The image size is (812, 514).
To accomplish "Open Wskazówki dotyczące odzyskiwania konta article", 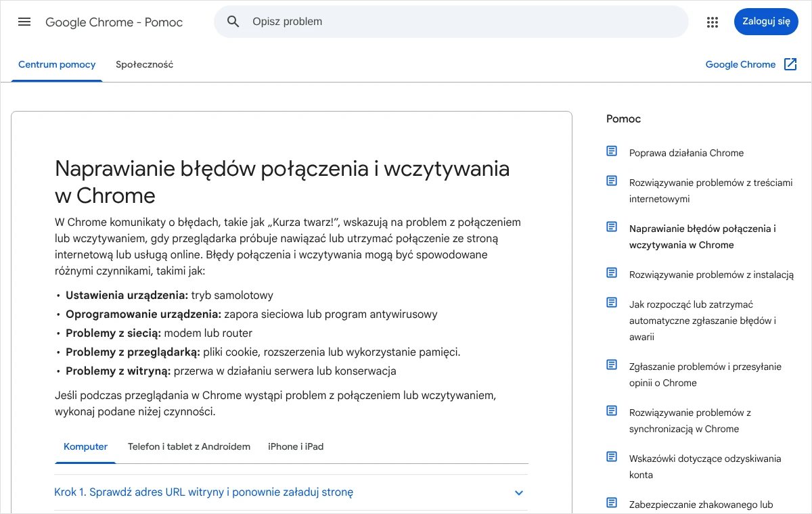I will coord(705,467).
